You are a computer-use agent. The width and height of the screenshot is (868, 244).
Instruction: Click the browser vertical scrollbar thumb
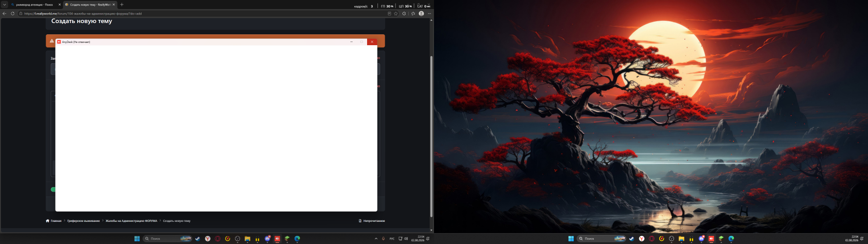pos(431,136)
